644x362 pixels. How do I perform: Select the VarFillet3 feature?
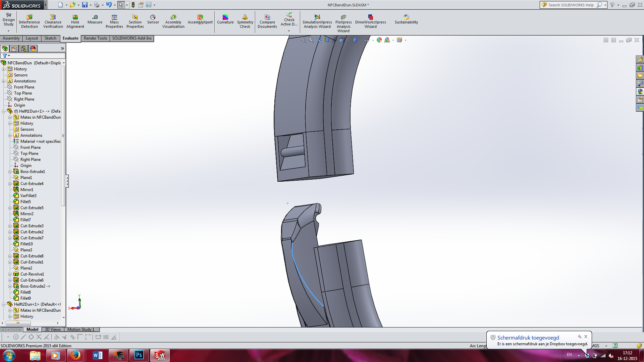coord(28,196)
